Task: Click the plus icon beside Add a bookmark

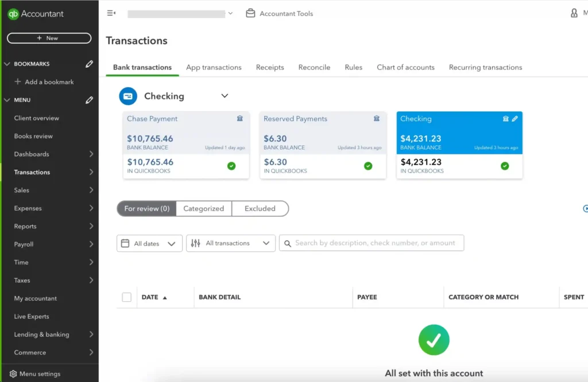Action: [x=18, y=81]
